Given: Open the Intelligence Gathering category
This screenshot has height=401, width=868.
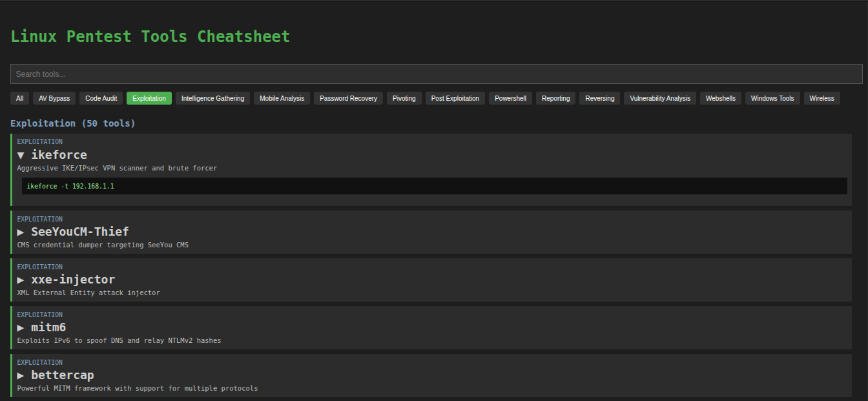Looking at the screenshot, I should point(214,98).
